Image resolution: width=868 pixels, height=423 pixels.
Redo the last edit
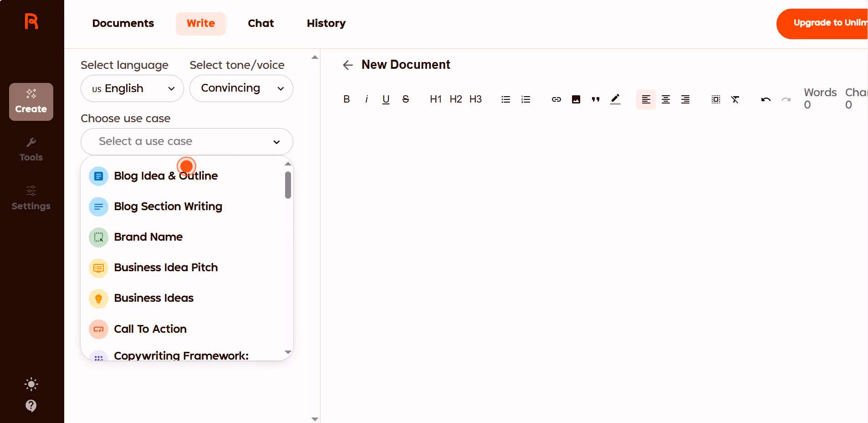tap(786, 99)
